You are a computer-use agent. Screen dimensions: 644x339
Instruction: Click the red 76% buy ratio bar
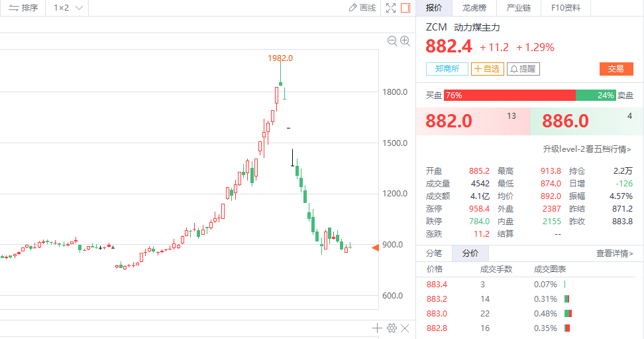point(509,96)
